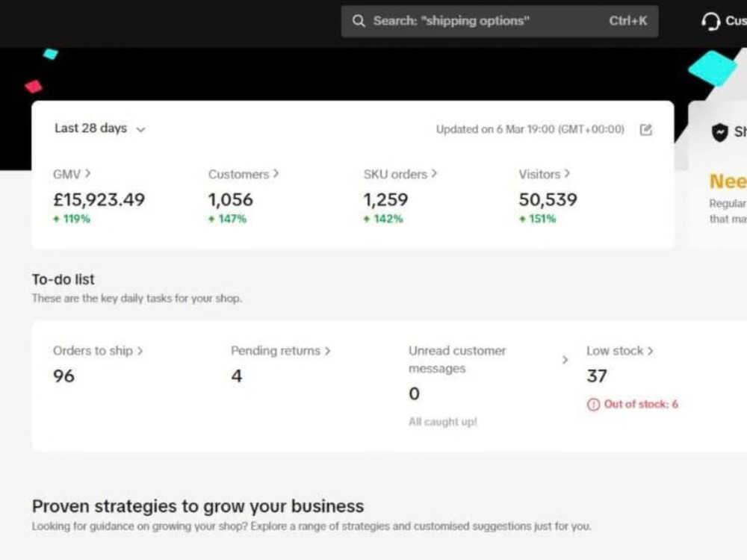Click the out of stock warning icon

(593, 404)
